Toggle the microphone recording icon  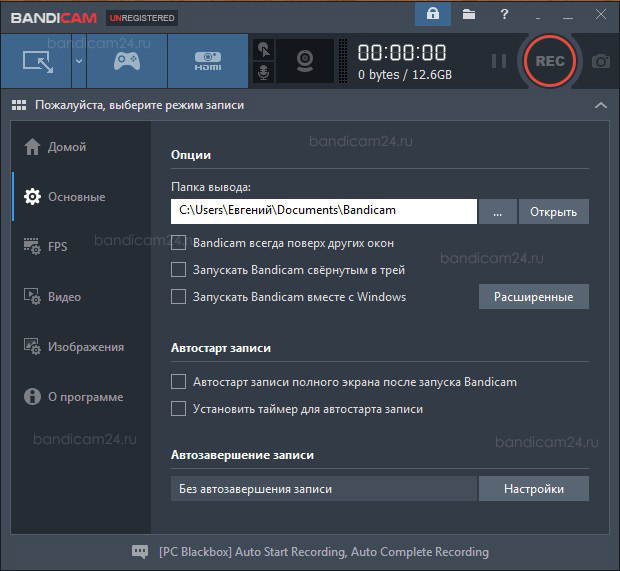coord(264,72)
